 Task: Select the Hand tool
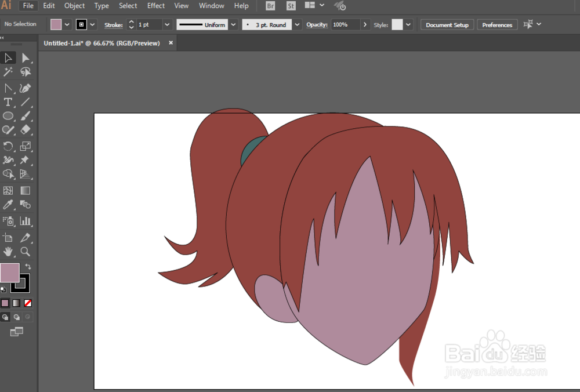[x=8, y=252]
